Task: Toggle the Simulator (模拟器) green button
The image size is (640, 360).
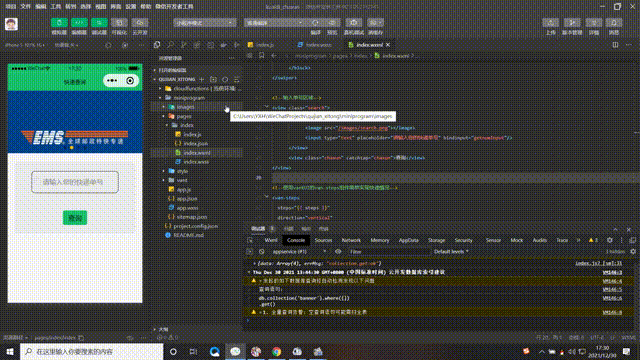Action: coord(59,22)
